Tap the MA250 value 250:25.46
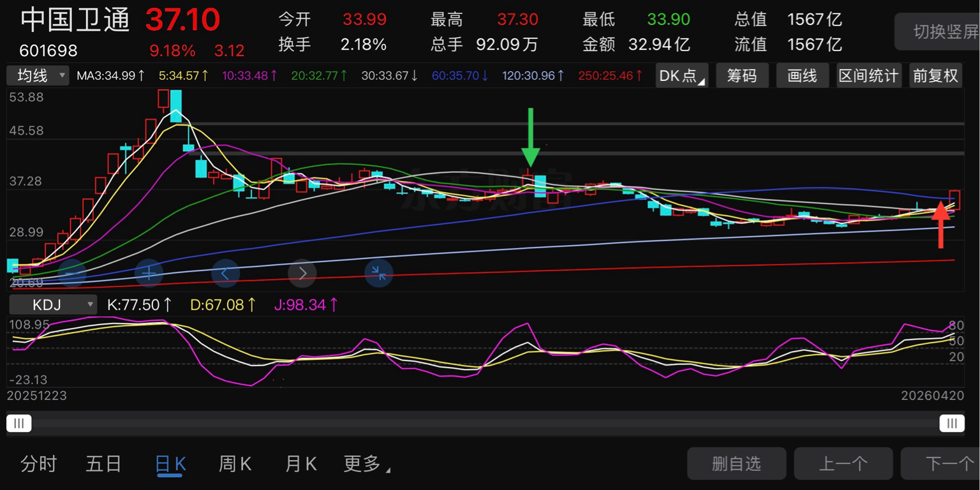Image resolution: width=980 pixels, height=490 pixels. click(610, 76)
